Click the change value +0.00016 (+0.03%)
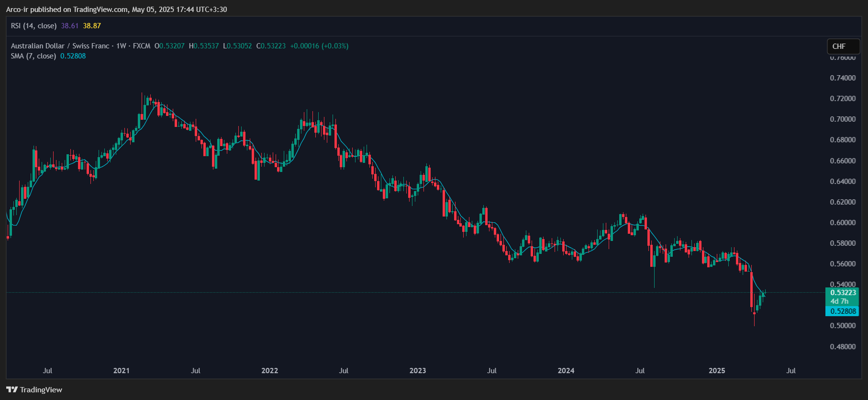Image resolution: width=868 pixels, height=400 pixels. pos(319,46)
